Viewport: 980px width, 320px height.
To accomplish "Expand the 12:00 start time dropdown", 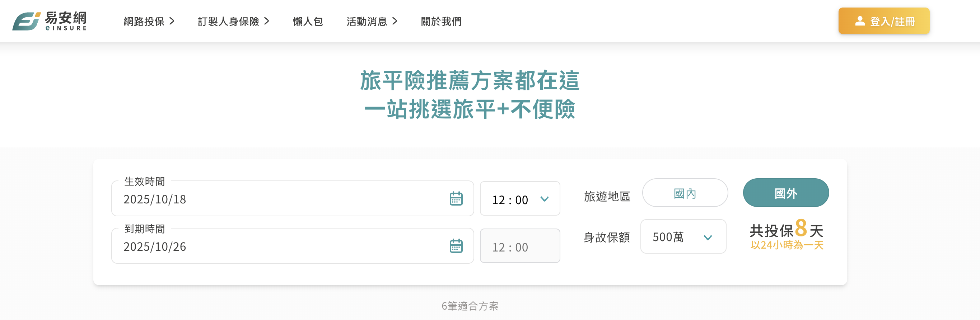I will (x=520, y=199).
